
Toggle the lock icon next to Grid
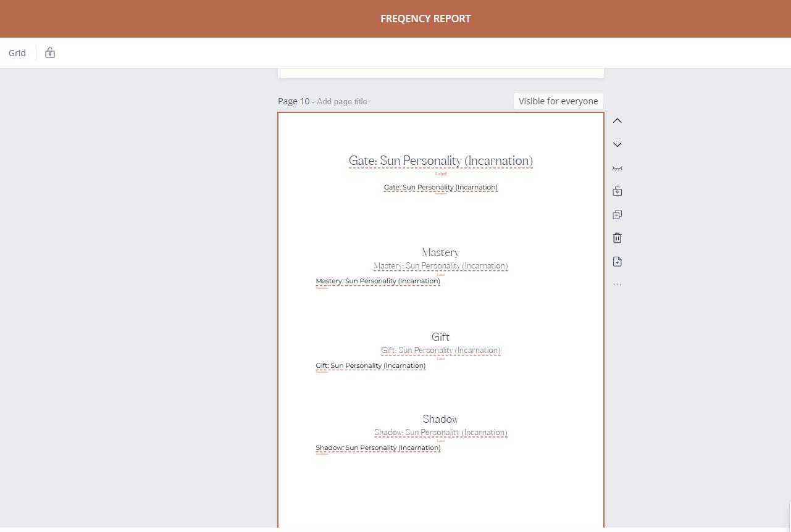pyautogui.click(x=50, y=53)
